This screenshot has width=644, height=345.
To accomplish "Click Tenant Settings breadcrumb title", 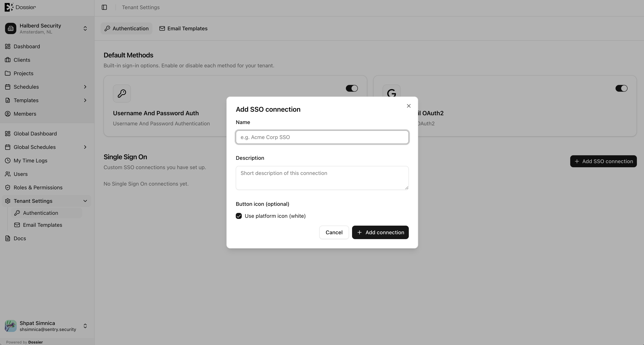I will 141,7.
